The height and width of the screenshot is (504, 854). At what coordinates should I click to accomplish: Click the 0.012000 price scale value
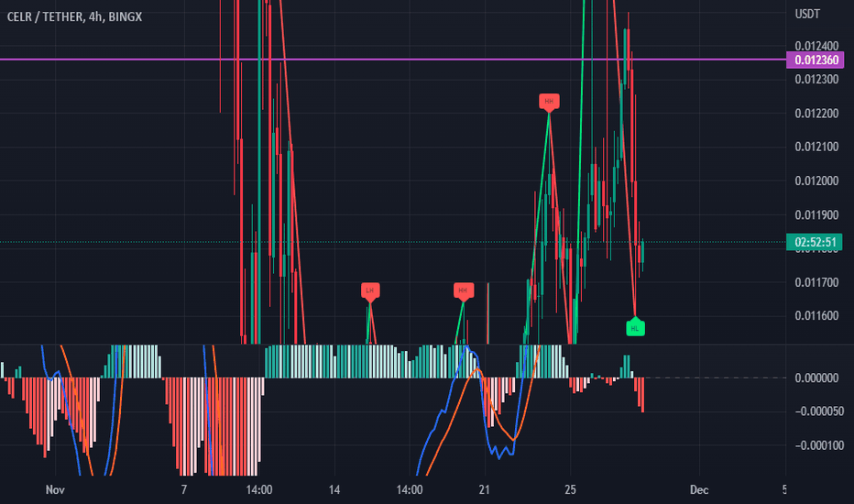[x=816, y=181]
